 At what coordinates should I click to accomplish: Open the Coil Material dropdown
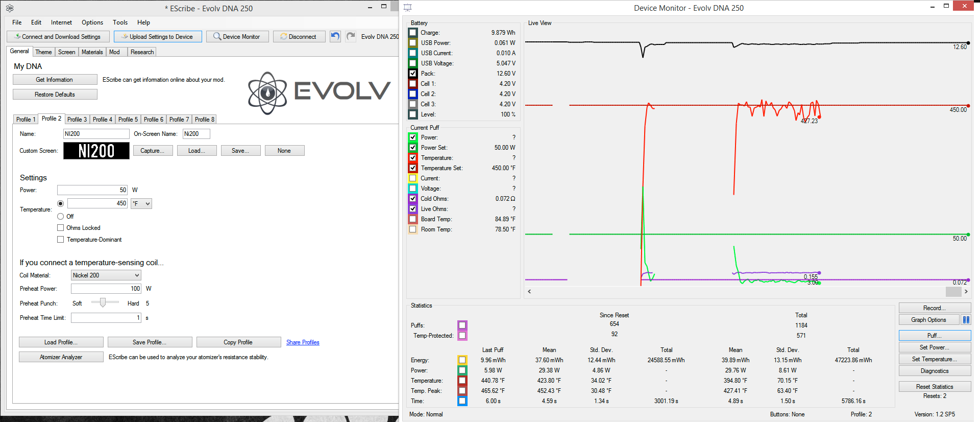106,275
